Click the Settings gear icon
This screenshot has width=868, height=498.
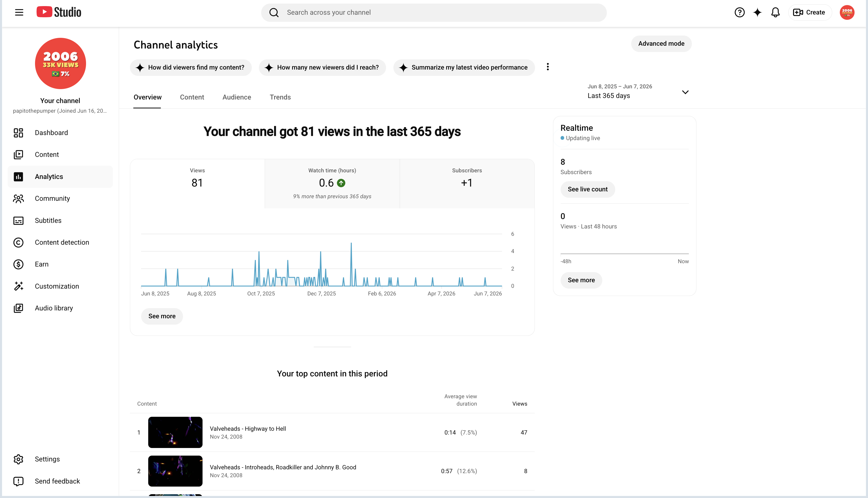pos(19,459)
